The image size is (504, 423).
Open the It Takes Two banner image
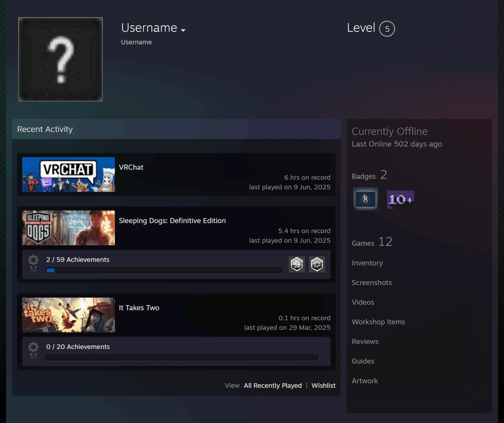[x=69, y=315]
